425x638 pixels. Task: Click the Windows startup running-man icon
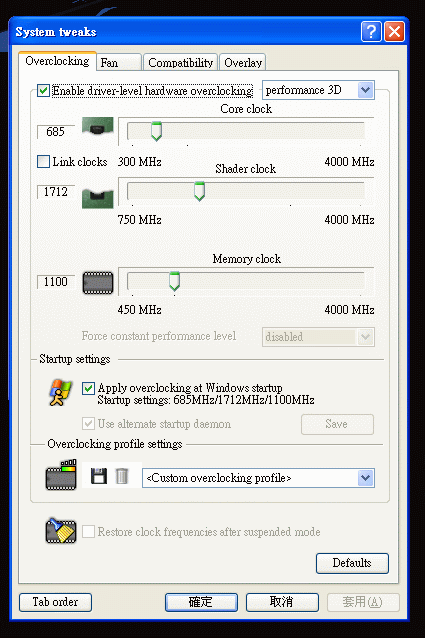coord(60,393)
